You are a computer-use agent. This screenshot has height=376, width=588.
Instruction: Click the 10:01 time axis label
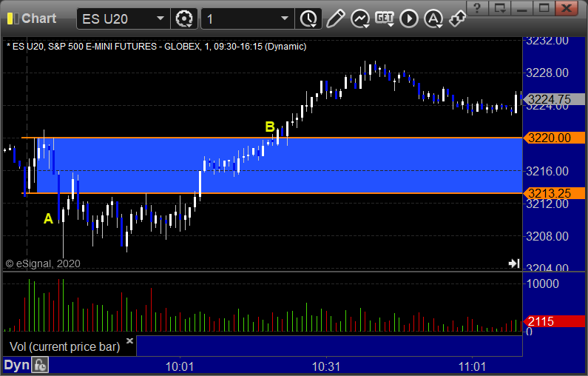(180, 366)
